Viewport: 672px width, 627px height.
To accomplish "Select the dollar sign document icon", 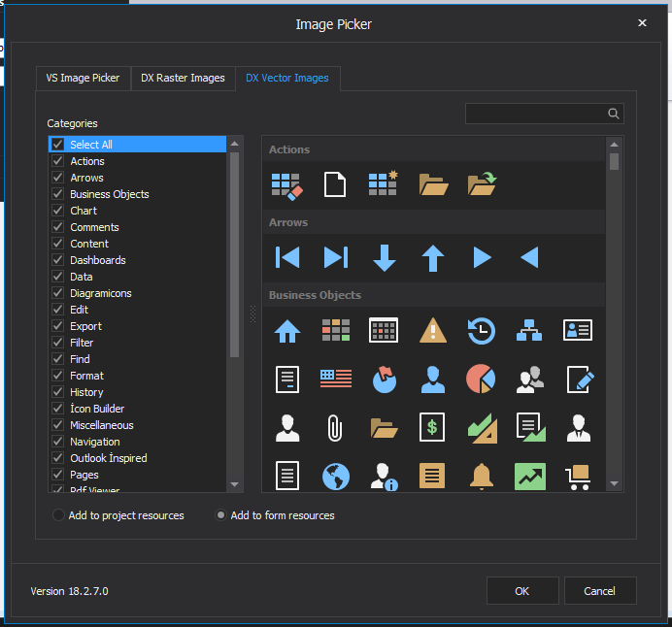I will pos(432,427).
